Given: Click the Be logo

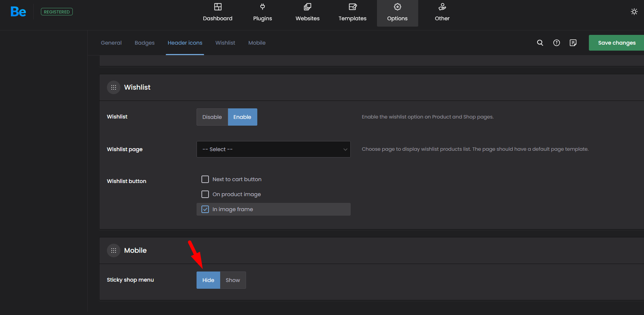Looking at the screenshot, I should click(x=18, y=12).
